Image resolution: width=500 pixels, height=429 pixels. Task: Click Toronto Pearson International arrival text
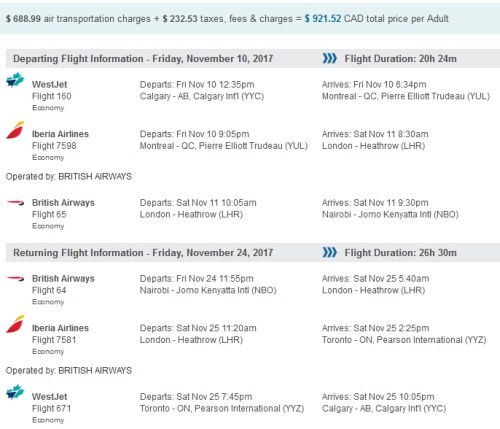404,340
